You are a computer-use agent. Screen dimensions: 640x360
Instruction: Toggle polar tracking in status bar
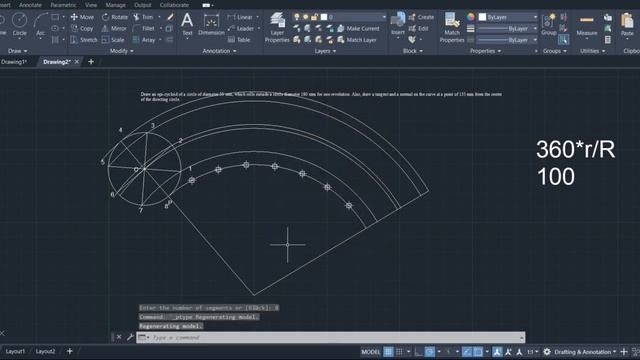[429, 352]
